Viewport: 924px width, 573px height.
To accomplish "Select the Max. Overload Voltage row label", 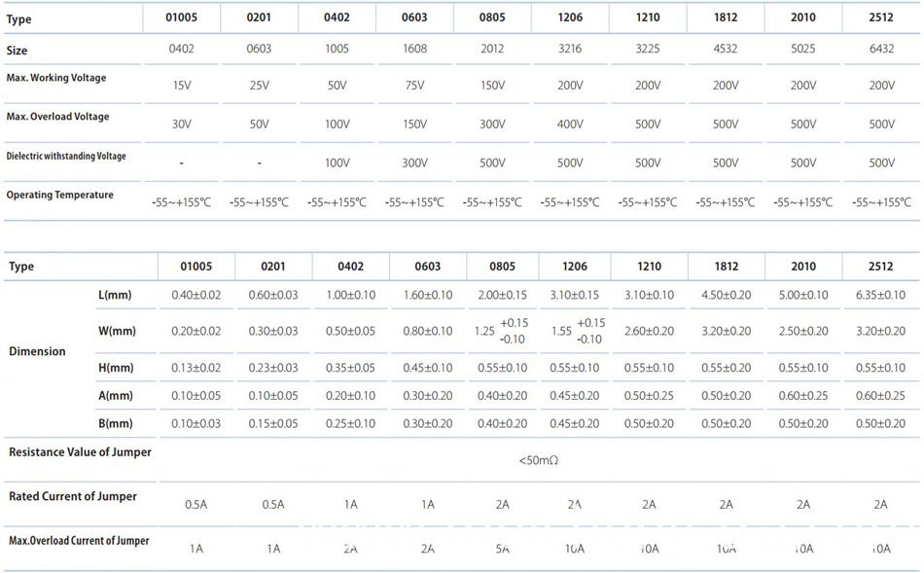I will (x=57, y=117).
